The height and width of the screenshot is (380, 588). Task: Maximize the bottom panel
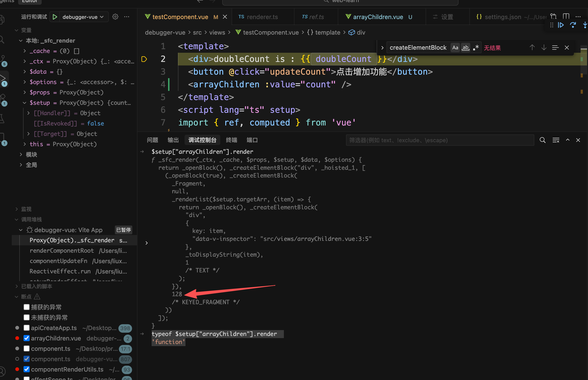point(568,140)
